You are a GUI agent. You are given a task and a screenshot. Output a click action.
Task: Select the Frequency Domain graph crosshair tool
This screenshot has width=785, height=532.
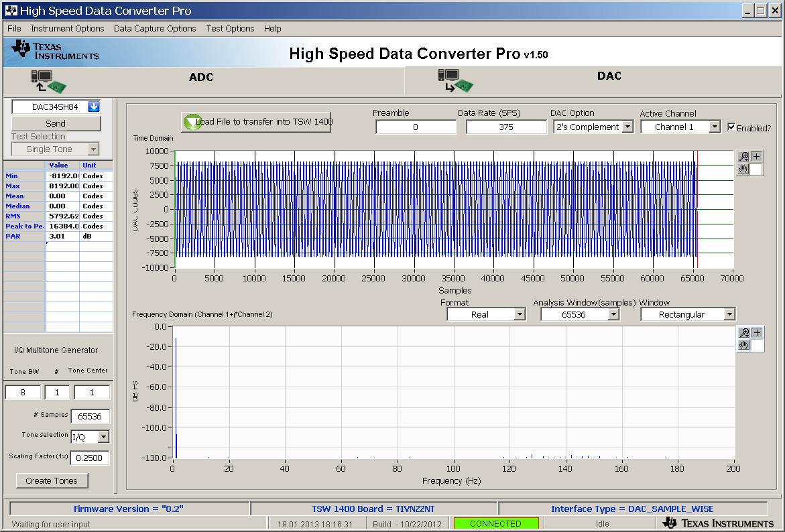[x=757, y=333]
